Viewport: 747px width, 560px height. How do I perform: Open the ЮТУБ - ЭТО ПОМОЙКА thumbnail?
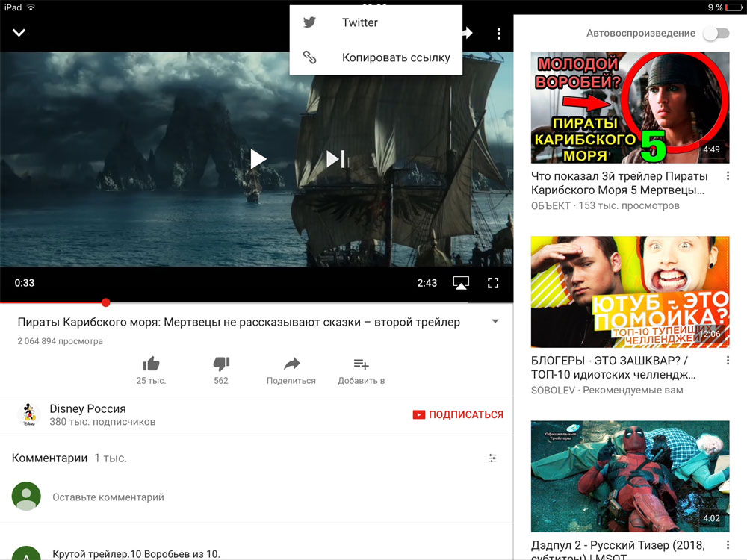coord(630,292)
